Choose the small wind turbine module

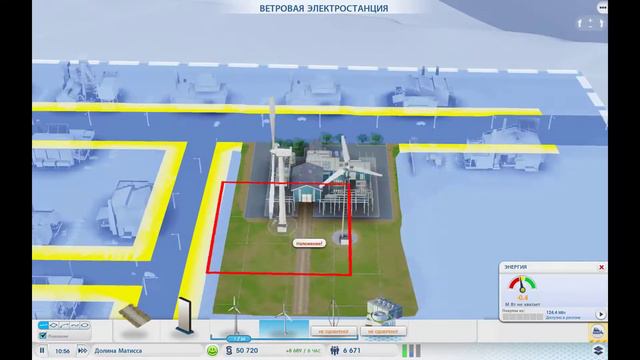pos(235,316)
